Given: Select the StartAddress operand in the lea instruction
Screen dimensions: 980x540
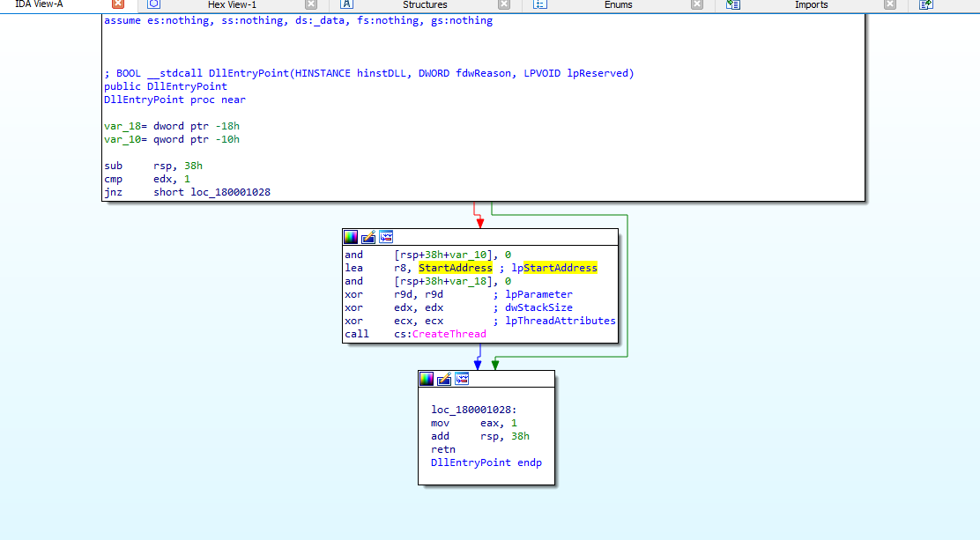Looking at the screenshot, I should 455,268.
